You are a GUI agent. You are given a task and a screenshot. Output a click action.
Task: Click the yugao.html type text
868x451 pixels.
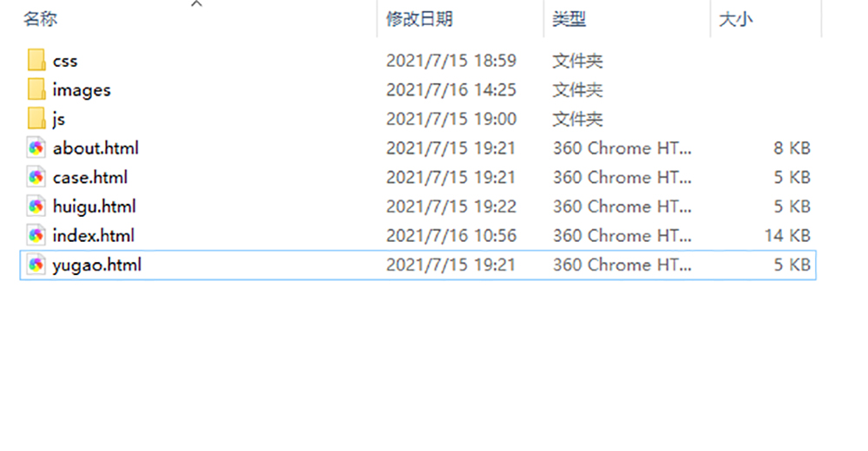click(x=622, y=265)
